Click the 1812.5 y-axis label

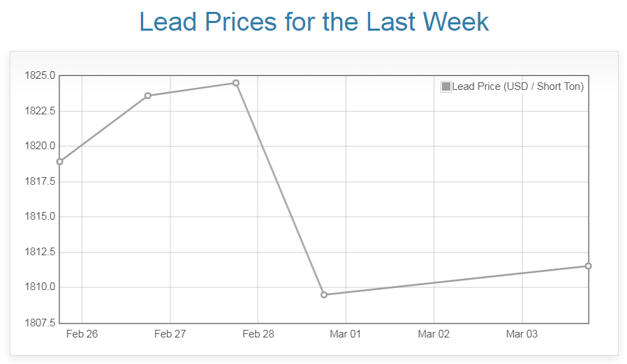40,252
